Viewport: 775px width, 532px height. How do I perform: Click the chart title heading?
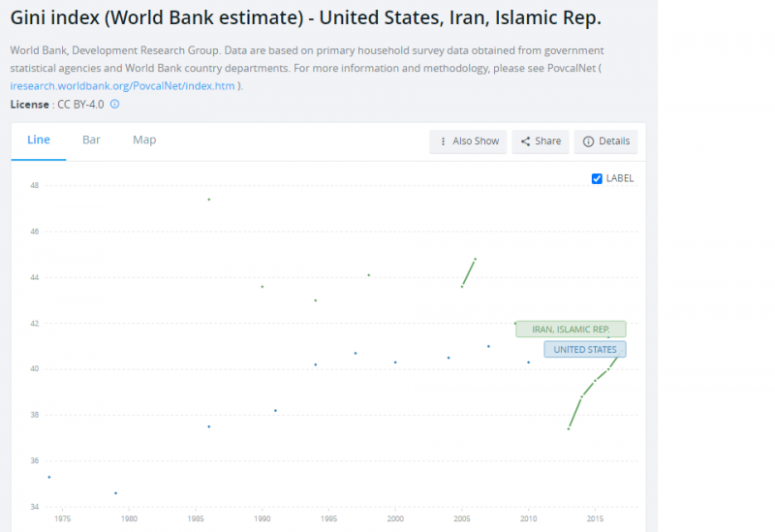coord(305,19)
